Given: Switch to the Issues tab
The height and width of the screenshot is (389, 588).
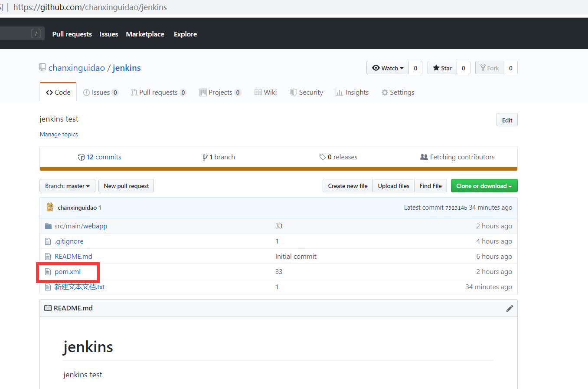Looking at the screenshot, I should (101, 92).
